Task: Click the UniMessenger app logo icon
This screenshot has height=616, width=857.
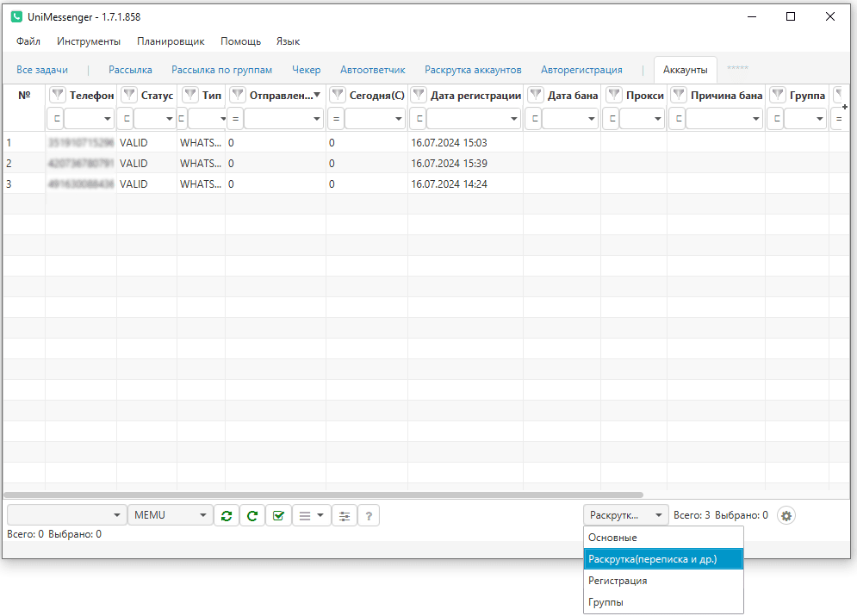Action: point(17,17)
